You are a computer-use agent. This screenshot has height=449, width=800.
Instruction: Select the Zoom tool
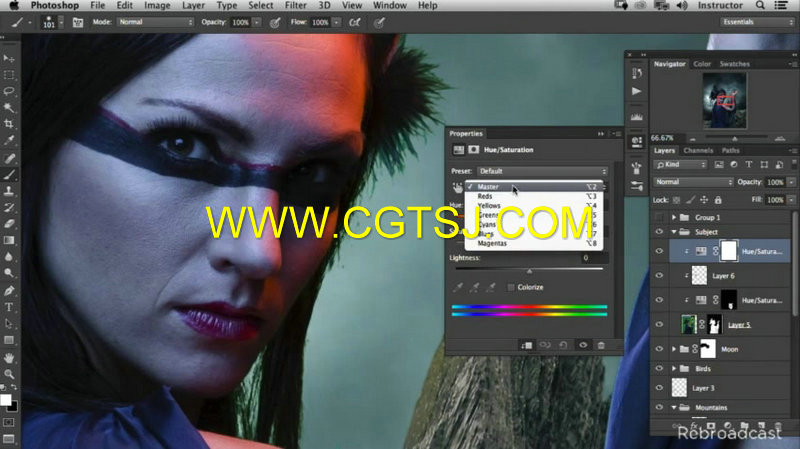pos(9,374)
